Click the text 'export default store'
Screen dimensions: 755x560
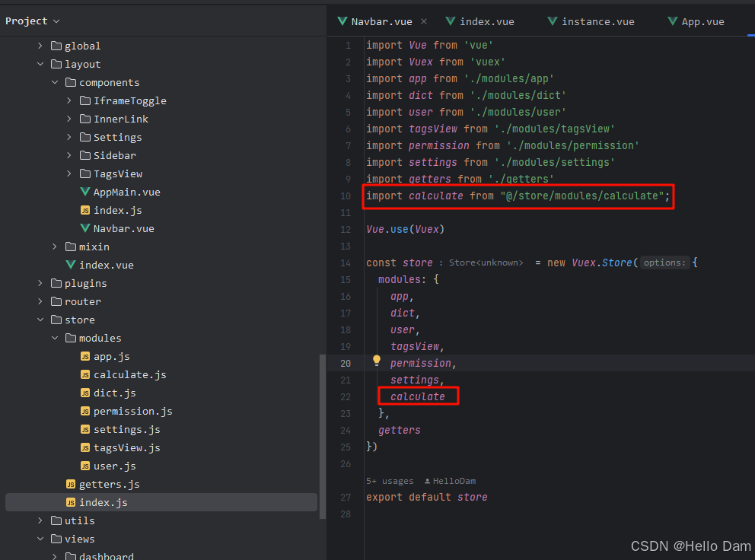click(x=427, y=498)
